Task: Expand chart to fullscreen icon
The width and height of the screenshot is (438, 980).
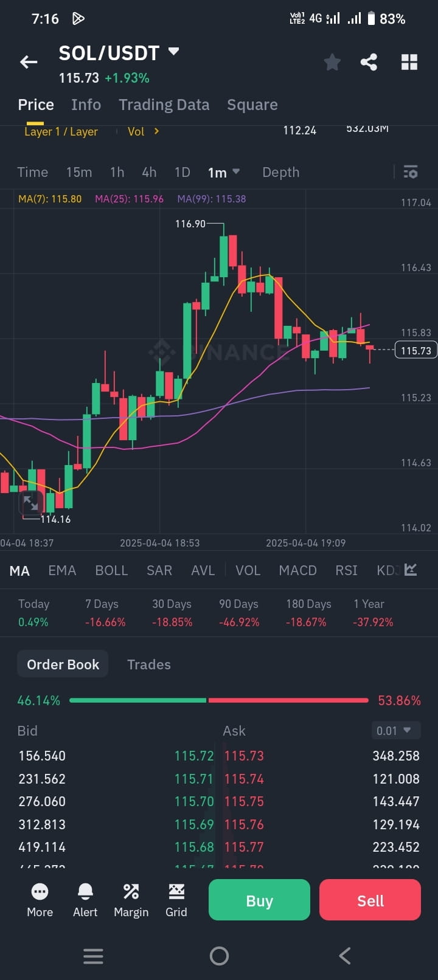Action: [x=30, y=503]
